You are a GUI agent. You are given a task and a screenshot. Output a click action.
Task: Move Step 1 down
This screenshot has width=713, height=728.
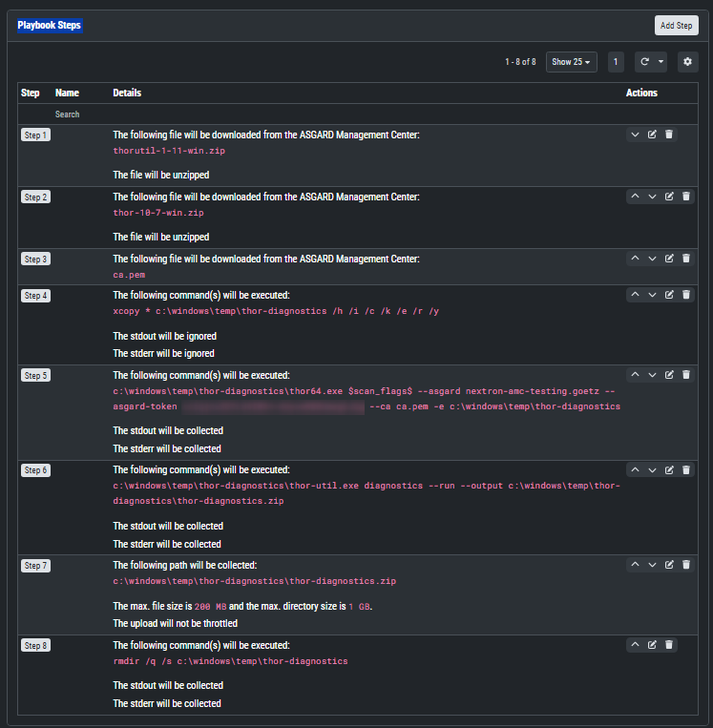635,135
